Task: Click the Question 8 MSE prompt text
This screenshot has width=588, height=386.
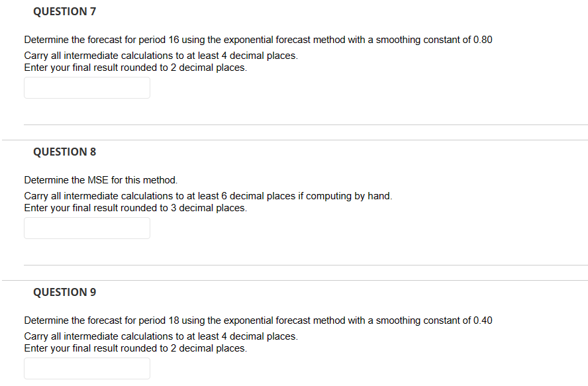Action: [101, 179]
